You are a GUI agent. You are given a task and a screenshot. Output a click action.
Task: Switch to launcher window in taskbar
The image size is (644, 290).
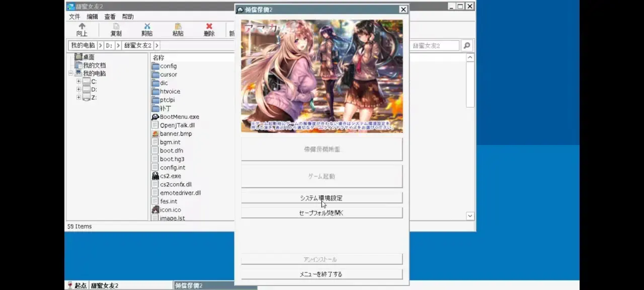coord(215,285)
